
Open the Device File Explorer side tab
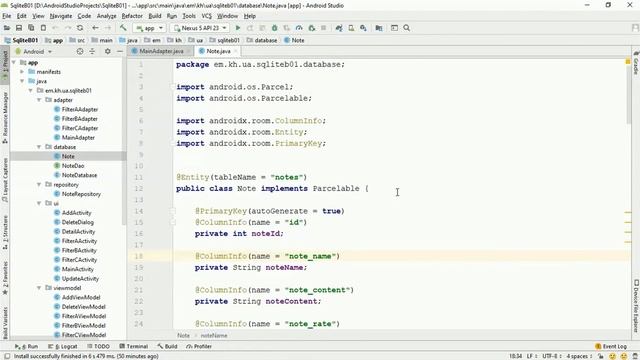coord(636,306)
